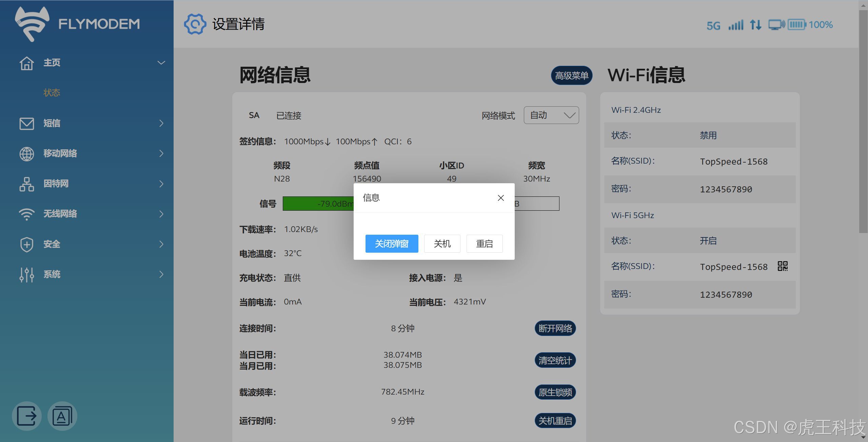Click the 重启 button in dialog
This screenshot has height=442, width=868.
484,244
